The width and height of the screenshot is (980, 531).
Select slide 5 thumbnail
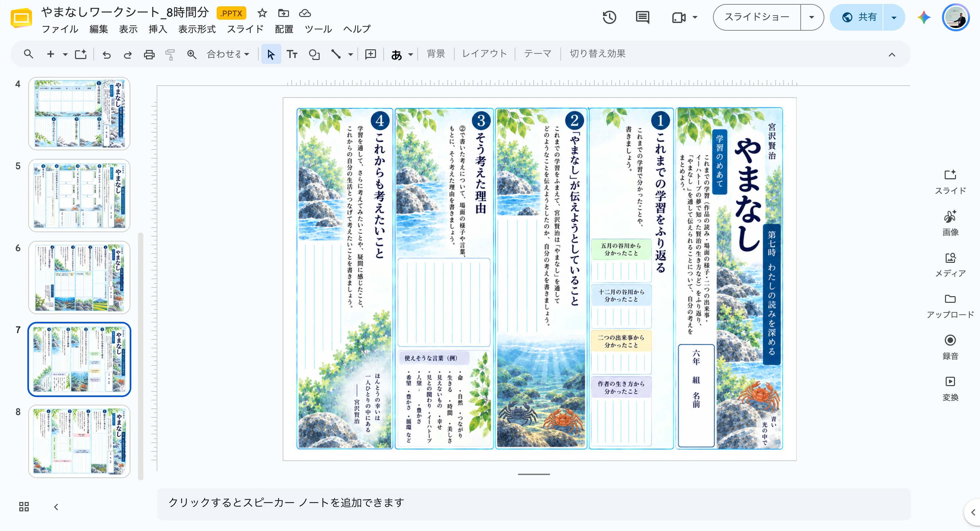click(x=79, y=195)
